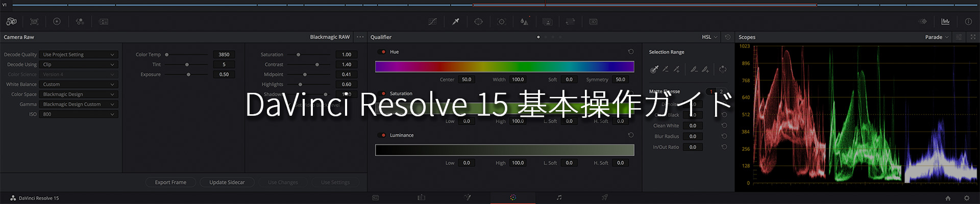Open Camera Raw options three-dot menu

click(360, 37)
